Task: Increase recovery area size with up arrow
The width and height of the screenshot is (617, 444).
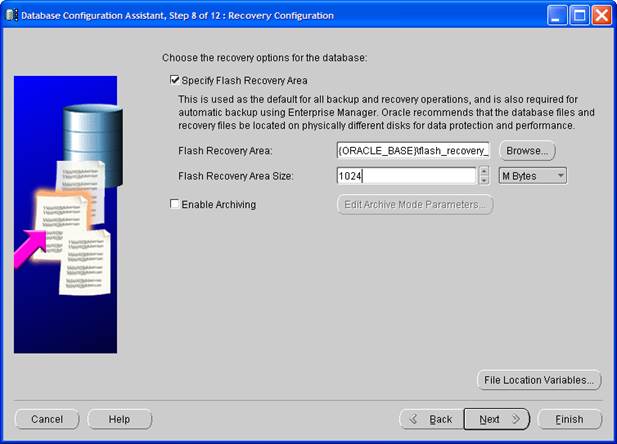Action: click(484, 171)
